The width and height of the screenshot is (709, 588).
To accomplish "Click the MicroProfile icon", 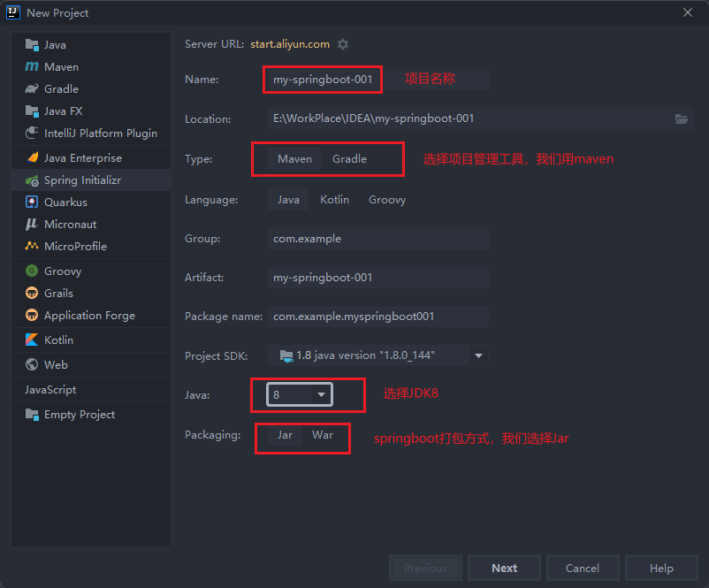I will [32, 246].
